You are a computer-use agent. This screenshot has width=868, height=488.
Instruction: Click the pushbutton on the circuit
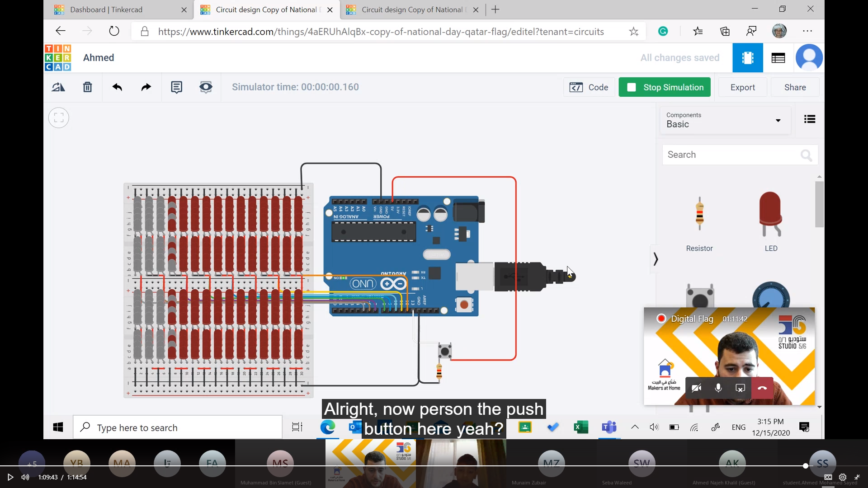(445, 351)
